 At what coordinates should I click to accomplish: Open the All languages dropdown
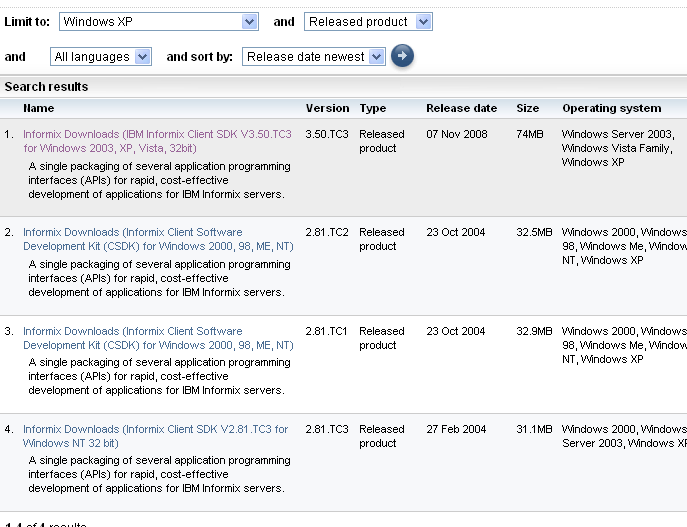click(x=101, y=57)
